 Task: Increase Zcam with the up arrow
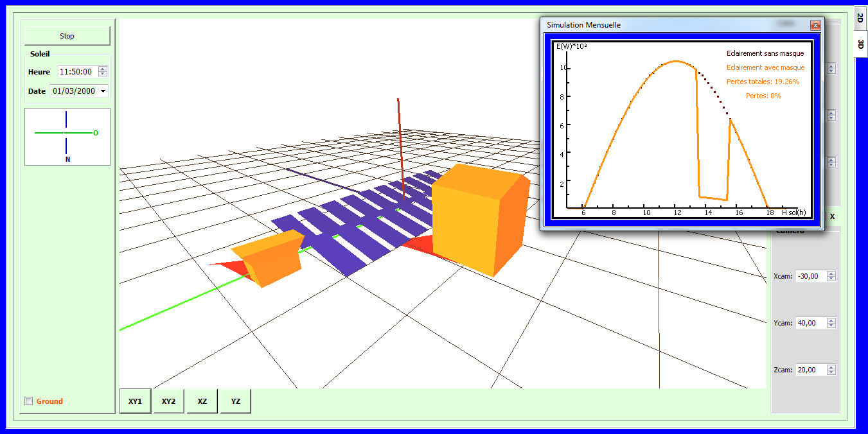click(x=831, y=367)
